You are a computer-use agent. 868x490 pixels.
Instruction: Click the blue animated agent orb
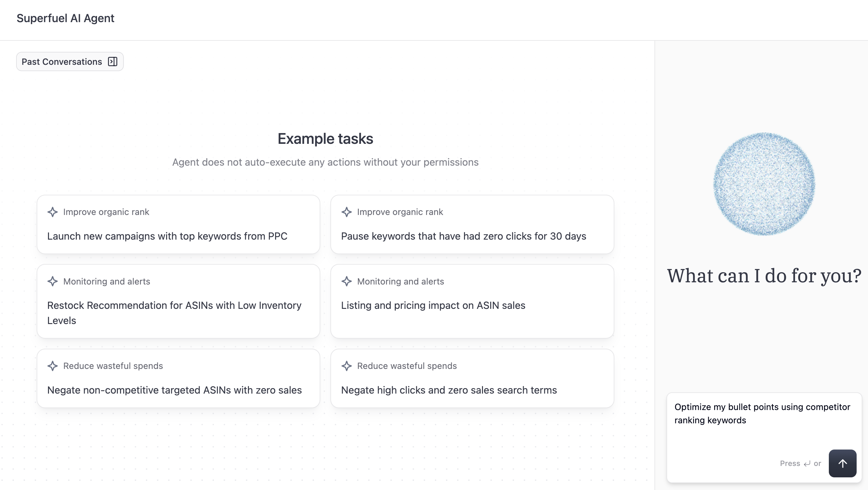point(764,184)
